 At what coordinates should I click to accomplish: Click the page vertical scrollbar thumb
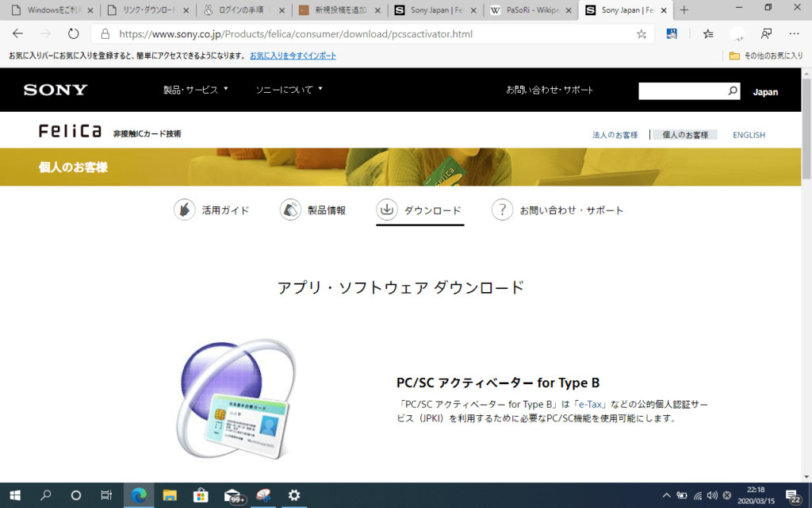pos(806,129)
